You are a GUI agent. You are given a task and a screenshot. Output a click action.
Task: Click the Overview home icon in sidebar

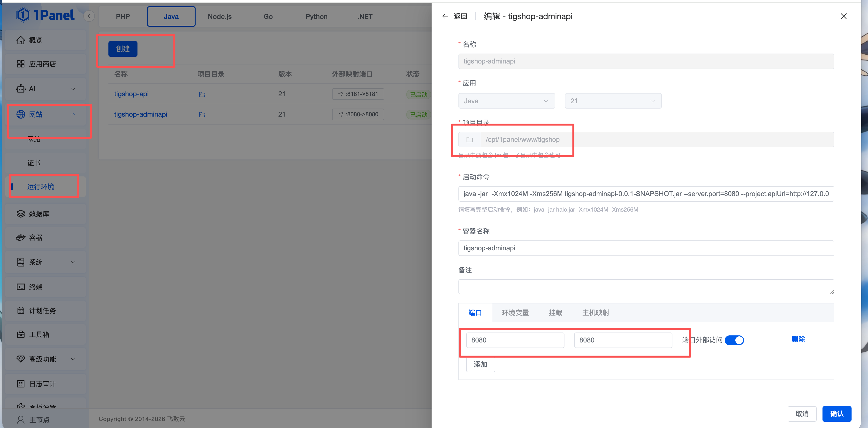point(21,40)
